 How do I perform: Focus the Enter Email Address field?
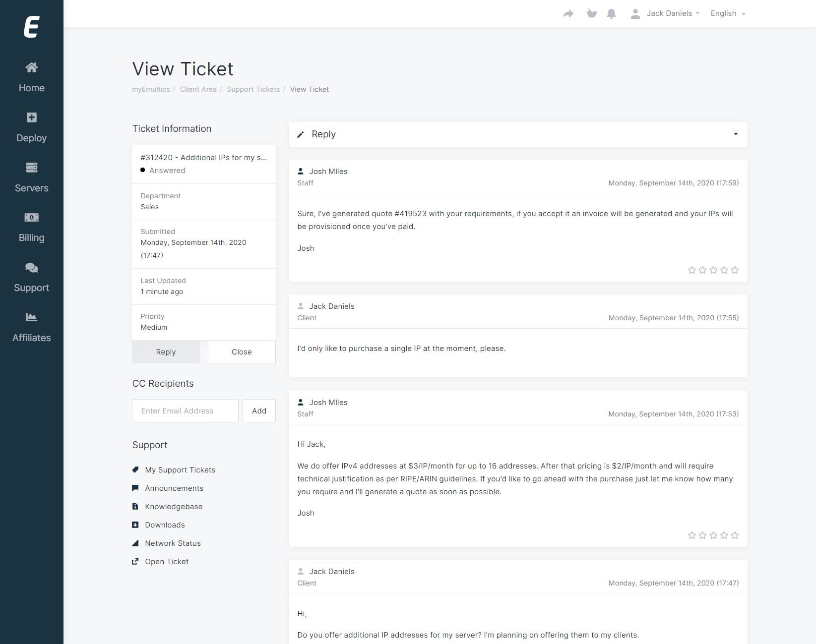(x=185, y=411)
